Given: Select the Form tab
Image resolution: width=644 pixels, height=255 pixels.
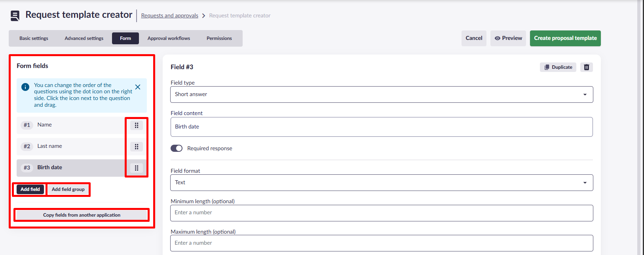Looking at the screenshot, I should (125, 38).
